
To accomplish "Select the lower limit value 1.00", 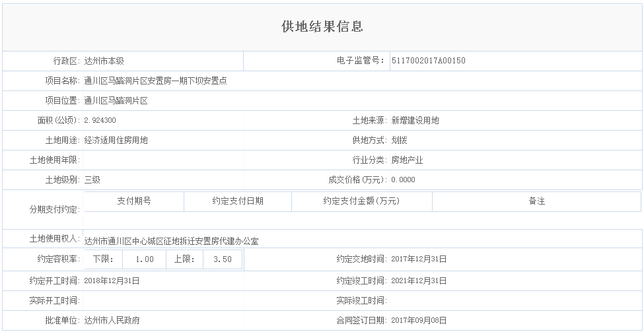I will point(144,259).
